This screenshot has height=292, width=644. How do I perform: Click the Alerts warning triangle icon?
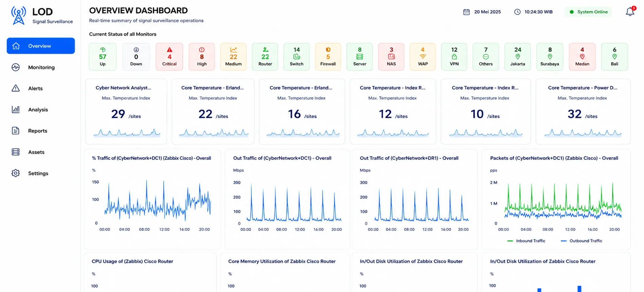[x=16, y=88]
